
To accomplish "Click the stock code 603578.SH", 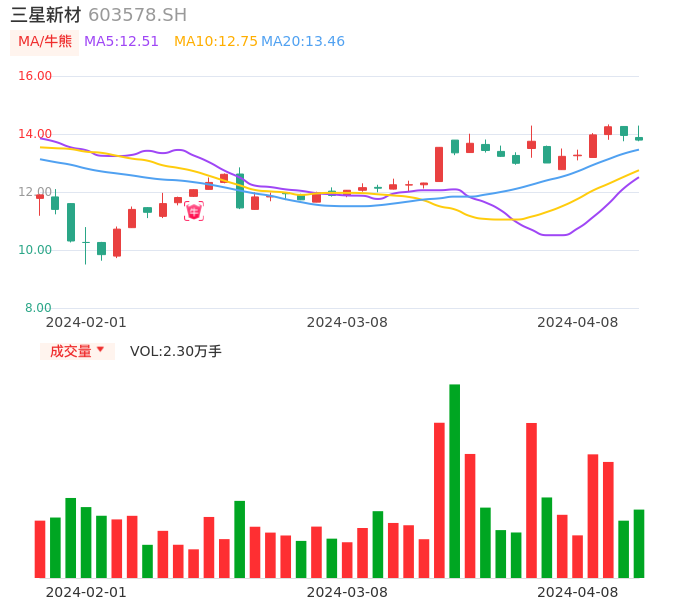I will pyautogui.click(x=137, y=15).
